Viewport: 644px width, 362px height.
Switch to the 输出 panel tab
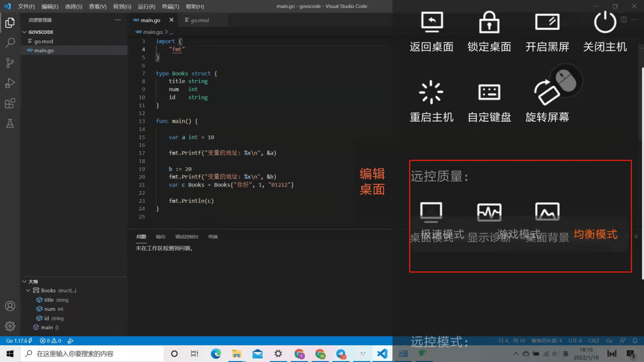tap(160, 237)
